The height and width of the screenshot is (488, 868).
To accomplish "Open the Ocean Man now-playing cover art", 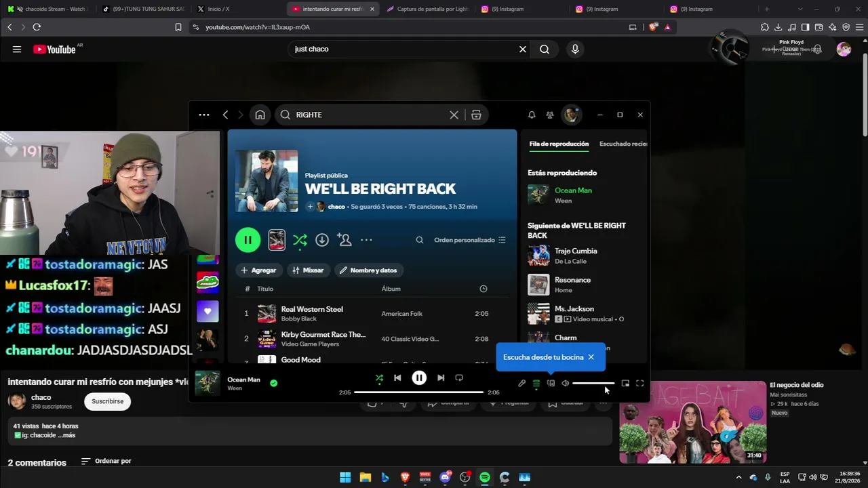I will click(208, 383).
